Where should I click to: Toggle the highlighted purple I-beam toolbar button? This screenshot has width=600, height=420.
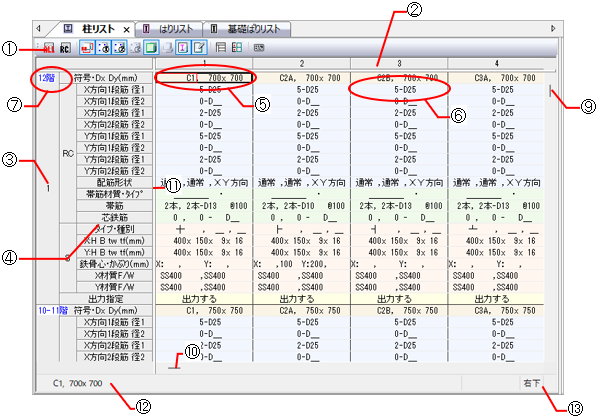(x=182, y=48)
